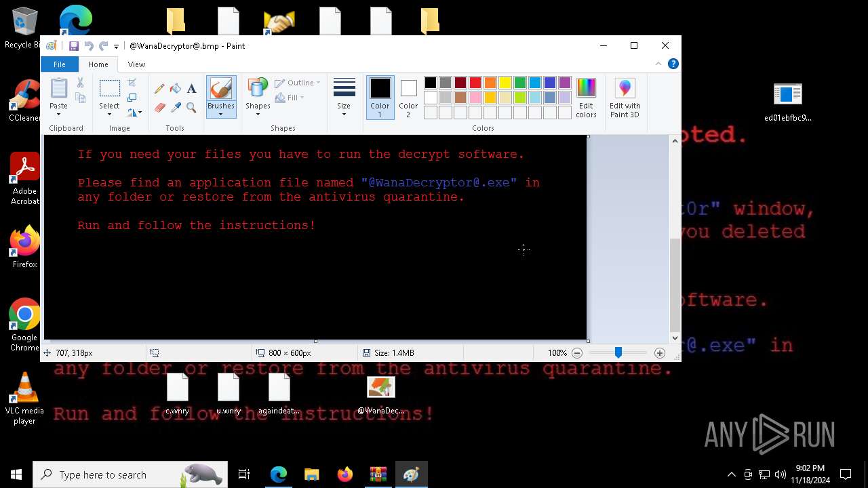Open the File menu

pyautogui.click(x=60, y=64)
